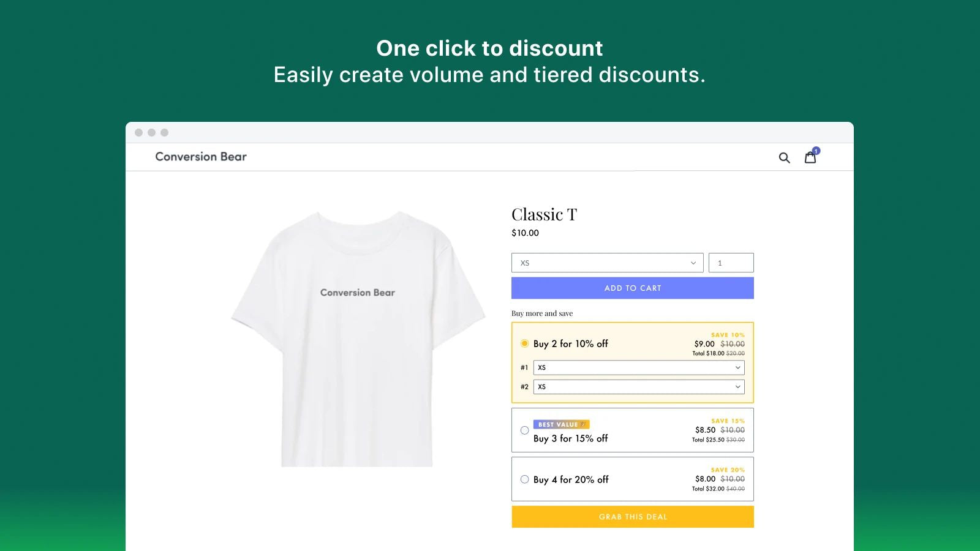Click the first gray window dot
The width and height of the screenshot is (980, 551).
pyautogui.click(x=139, y=132)
